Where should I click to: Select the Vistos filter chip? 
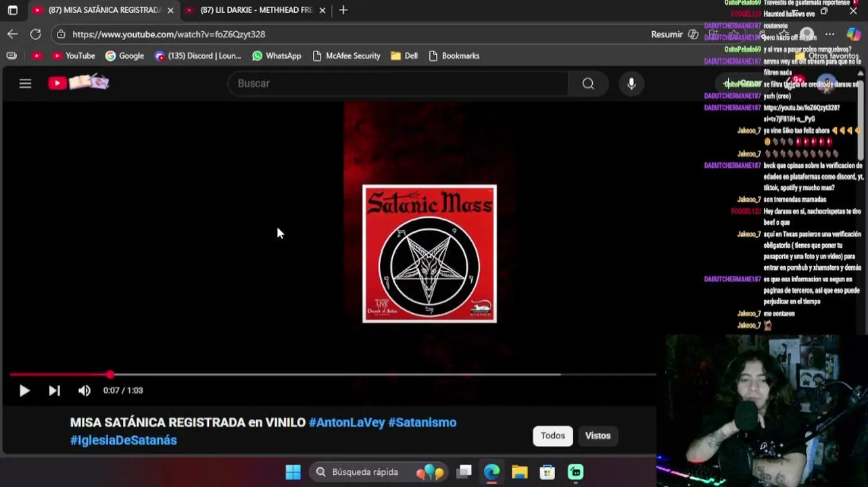coord(598,436)
